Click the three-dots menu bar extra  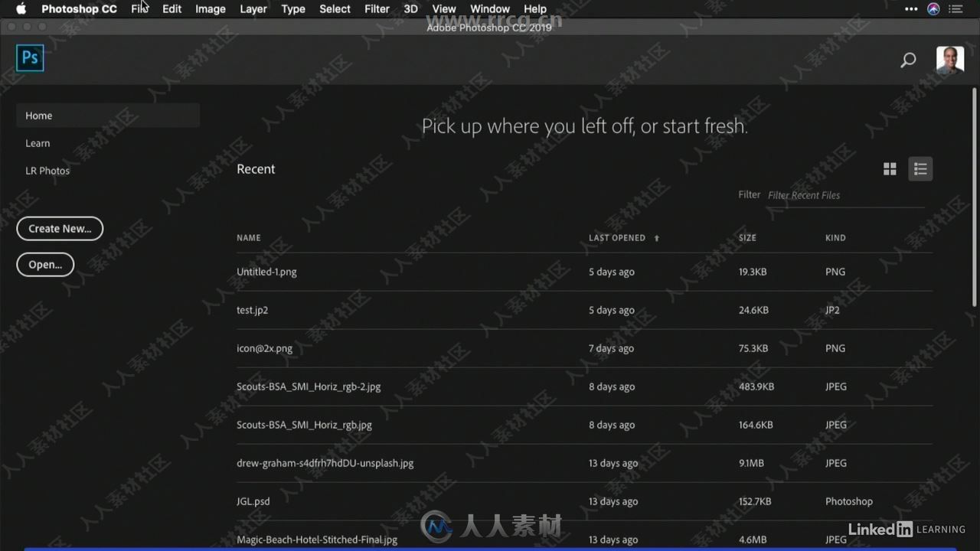point(911,9)
